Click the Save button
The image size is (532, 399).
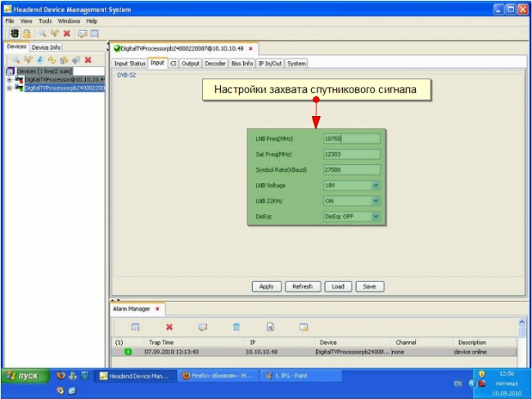[369, 286]
